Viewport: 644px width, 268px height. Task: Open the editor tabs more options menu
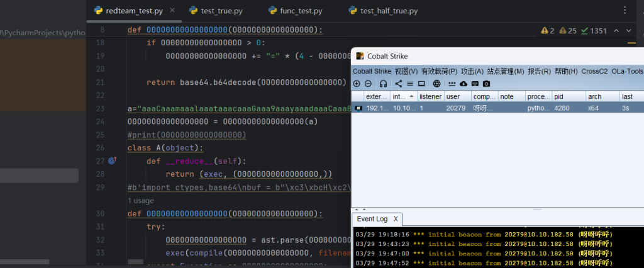click(x=625, y=11)
